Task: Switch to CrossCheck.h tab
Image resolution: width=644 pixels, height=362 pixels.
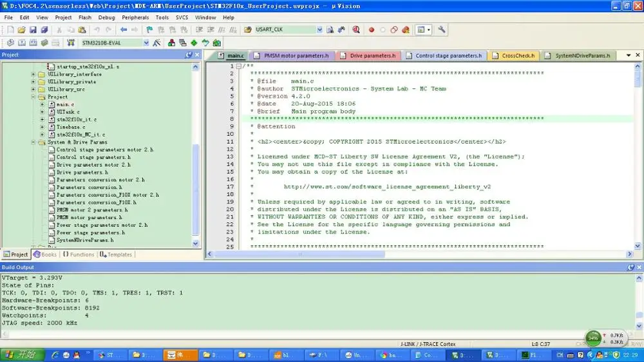Action: coord(514,55)
